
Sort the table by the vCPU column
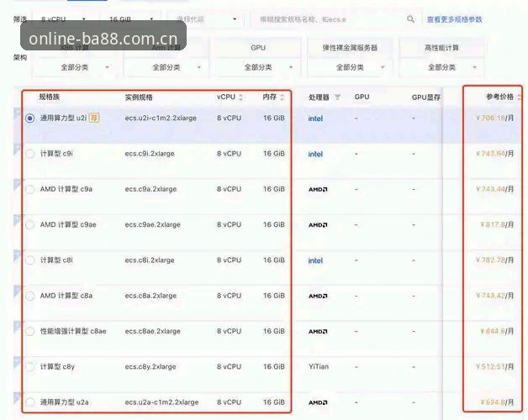point(240,97)
